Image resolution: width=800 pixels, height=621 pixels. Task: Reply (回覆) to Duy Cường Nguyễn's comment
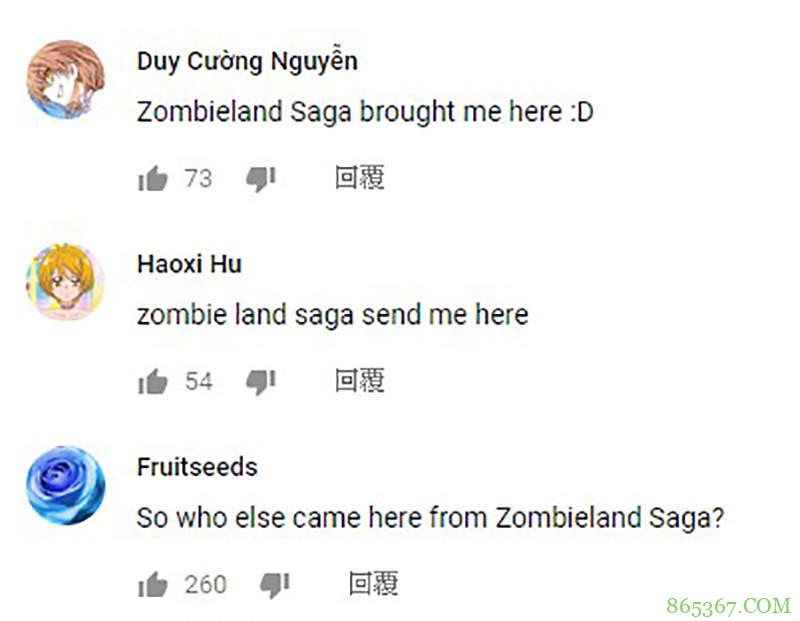360,178
